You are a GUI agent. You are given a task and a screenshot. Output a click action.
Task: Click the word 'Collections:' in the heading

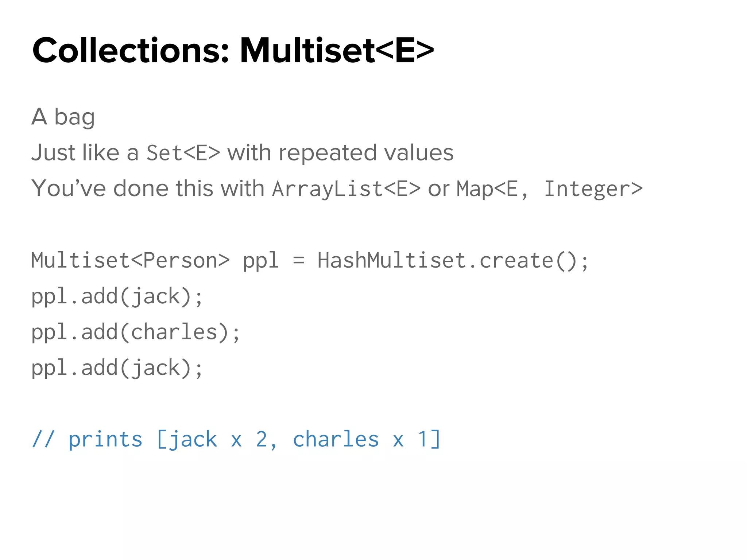coord(131,50)
